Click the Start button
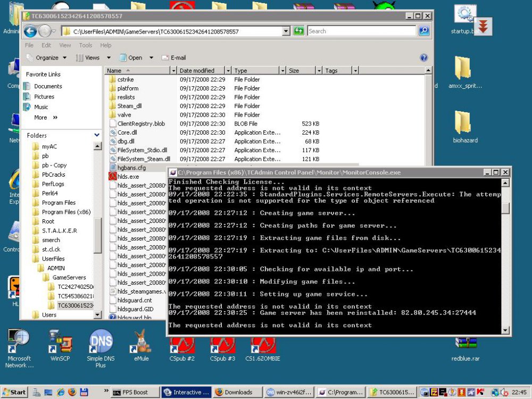The image size is (532, 399). [x=14, y=392]
